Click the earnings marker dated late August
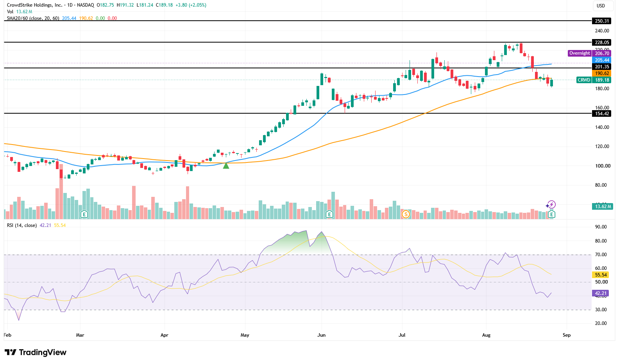The height and width of the screenshot is (364, 619). 551,214
